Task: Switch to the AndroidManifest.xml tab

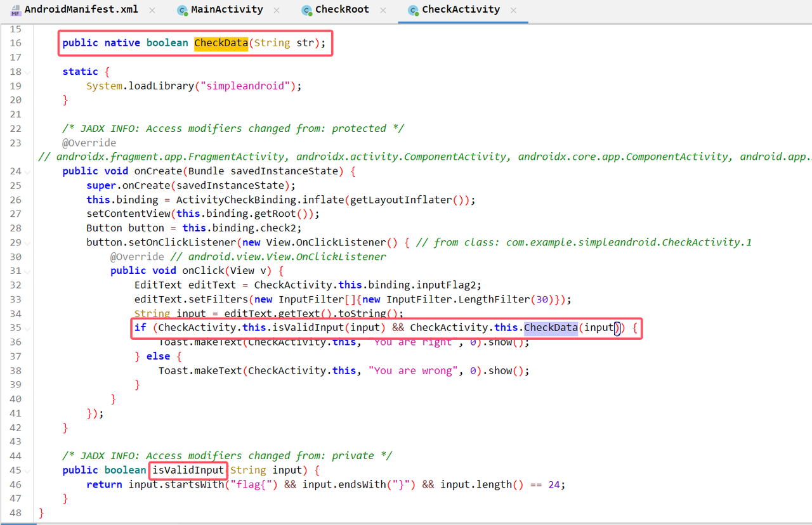Action: 81,10
